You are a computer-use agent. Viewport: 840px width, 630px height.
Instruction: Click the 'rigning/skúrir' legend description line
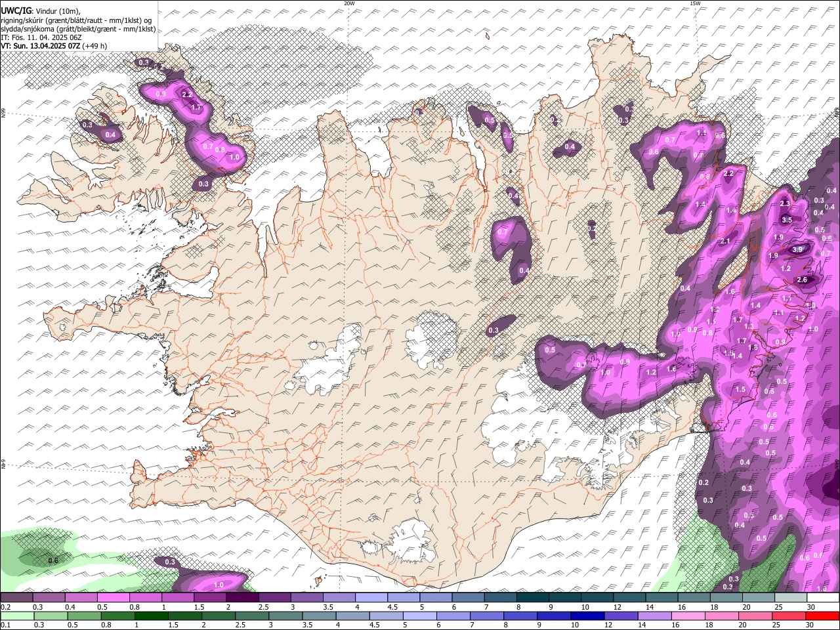(x=76, y=20)
